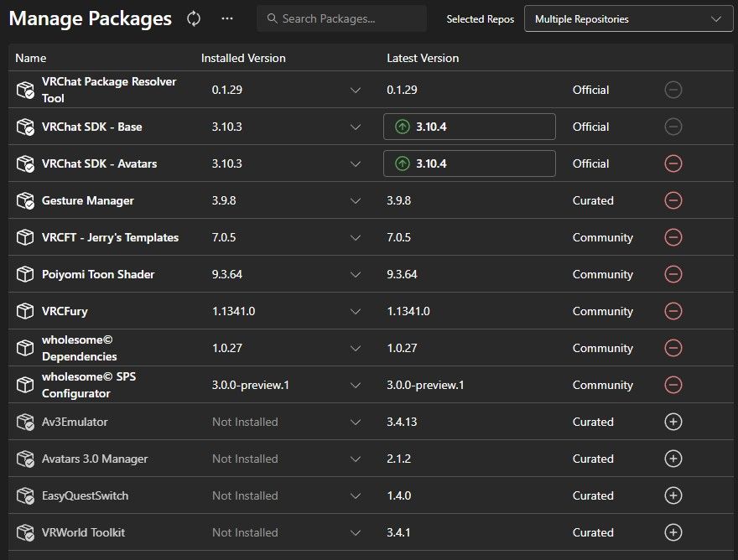Remove VRCFT - Jerry's Templates package
This screenshot has height=560, width=738.
pos(673,237)
